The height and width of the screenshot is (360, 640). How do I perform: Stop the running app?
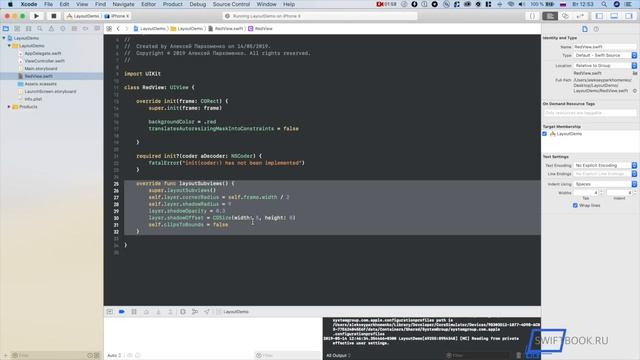[53, 16]
